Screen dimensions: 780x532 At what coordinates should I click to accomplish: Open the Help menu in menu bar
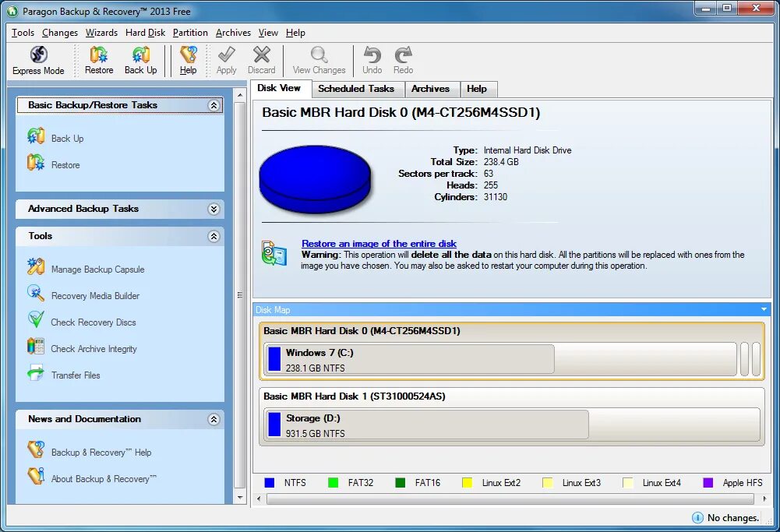295,32
